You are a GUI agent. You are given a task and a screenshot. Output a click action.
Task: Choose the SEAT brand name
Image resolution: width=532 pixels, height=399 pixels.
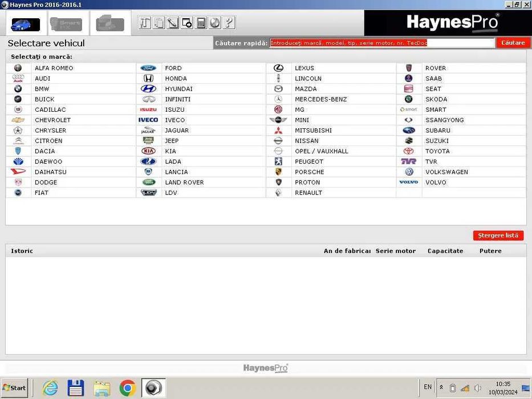click(433, 89)
